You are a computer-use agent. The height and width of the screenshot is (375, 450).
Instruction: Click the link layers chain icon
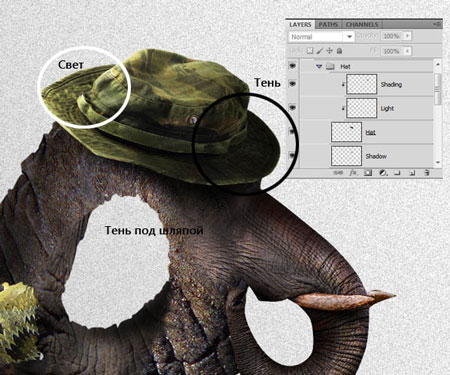pos(338,173)
